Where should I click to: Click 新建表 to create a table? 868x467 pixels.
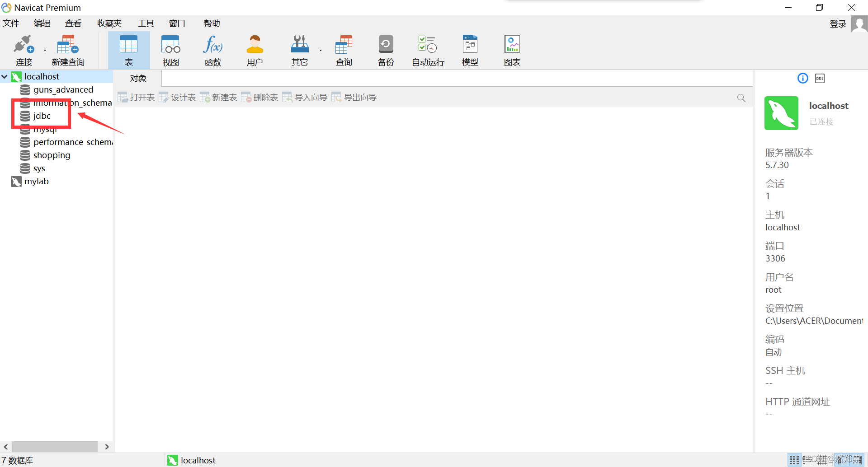tap(218, 97)
